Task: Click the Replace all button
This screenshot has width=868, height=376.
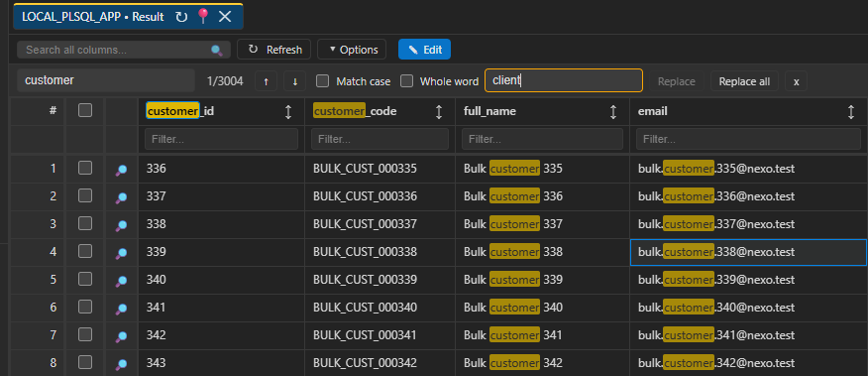Action: coord(744,81)
